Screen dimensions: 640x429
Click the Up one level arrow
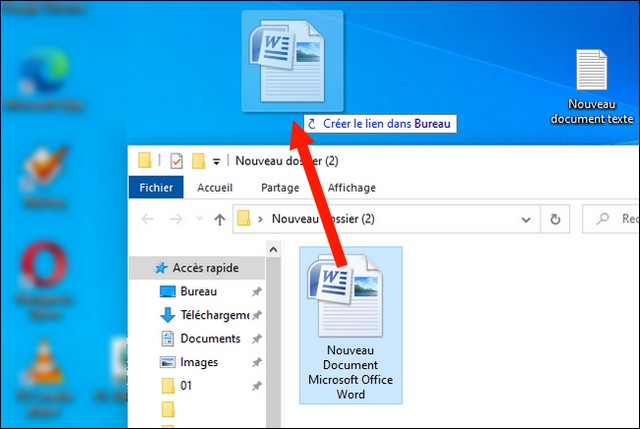(220, 220)
